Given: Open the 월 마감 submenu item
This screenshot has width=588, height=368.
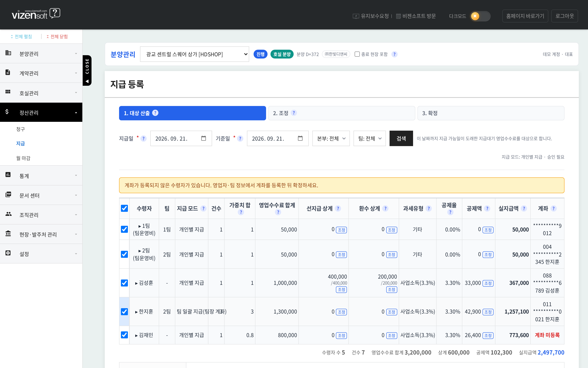Looking at the screenshot, I should 23,158.
